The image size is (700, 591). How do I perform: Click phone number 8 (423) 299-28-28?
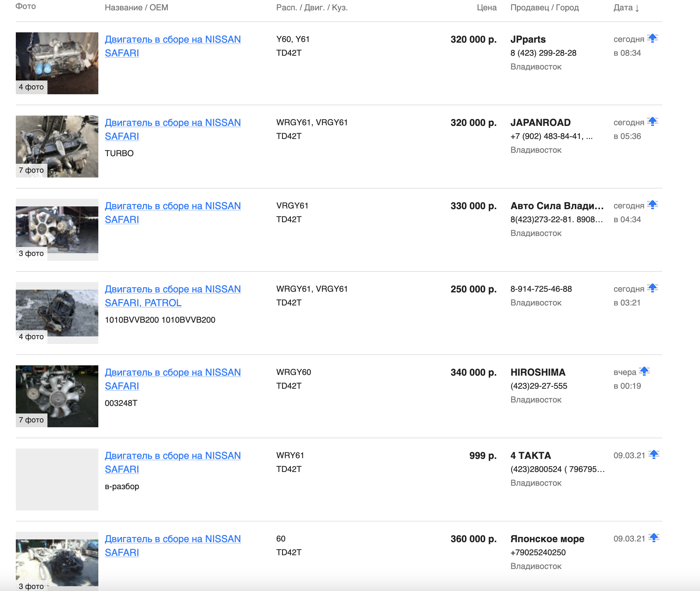pos(543,53)
